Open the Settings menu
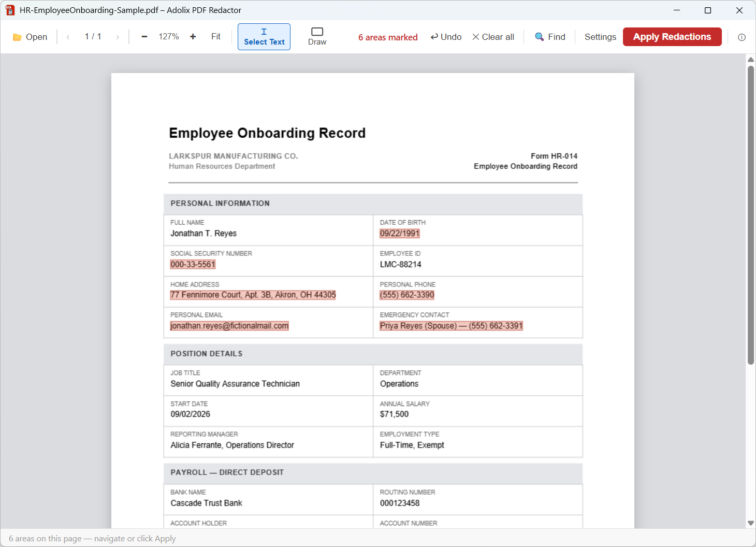Viewport: 756px width, 547px height. pos(600,37)
